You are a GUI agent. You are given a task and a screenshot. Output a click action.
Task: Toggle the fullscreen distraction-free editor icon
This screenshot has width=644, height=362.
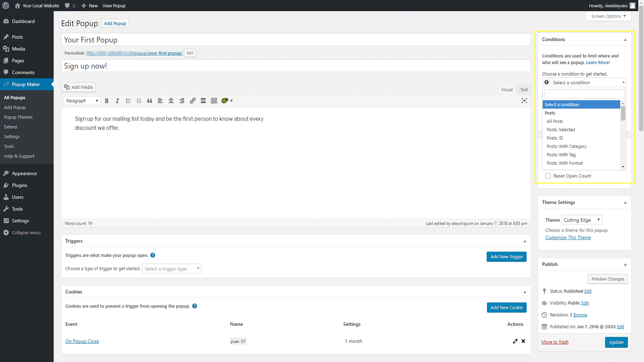(524, 101)
